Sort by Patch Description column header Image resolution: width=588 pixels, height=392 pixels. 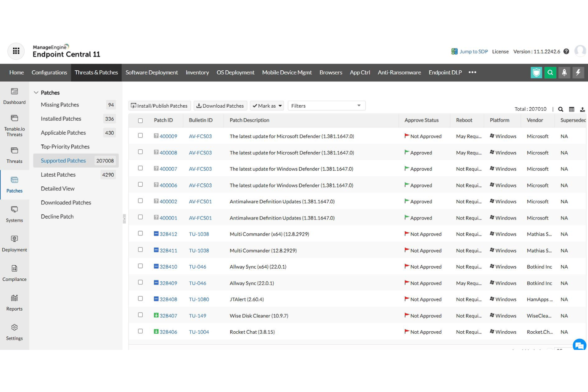(250, 120)
